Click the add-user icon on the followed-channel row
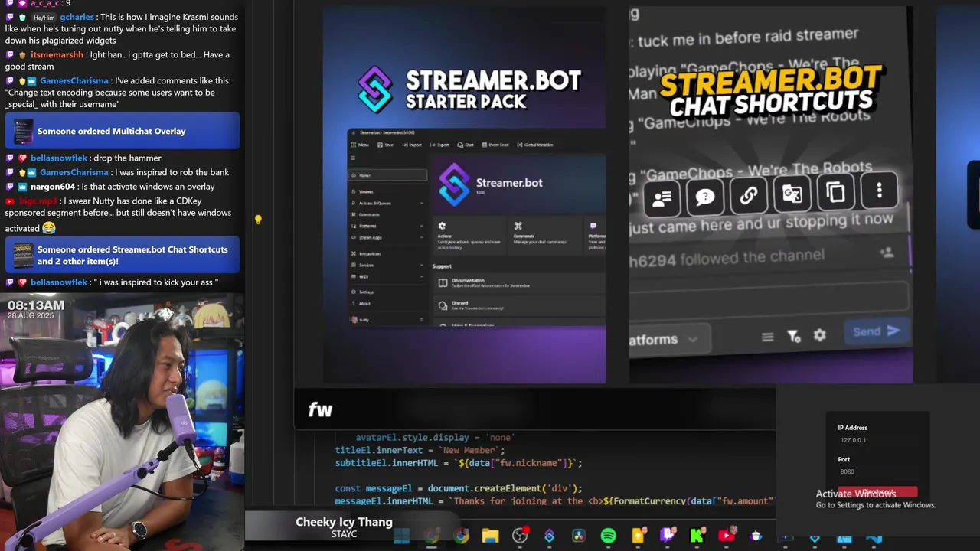The height and width of the screenshot is (551, 980). [887, 253]
